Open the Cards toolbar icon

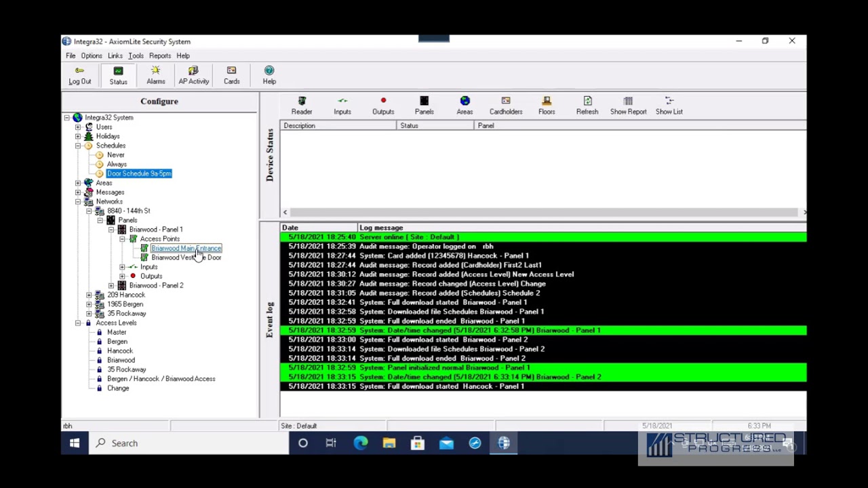(x=231, y=75)
